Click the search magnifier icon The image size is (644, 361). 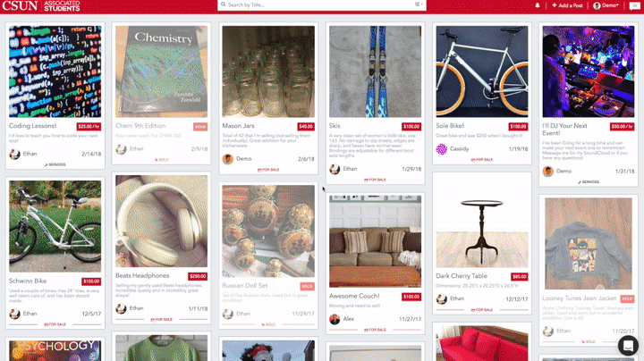(x=223, y=5)
